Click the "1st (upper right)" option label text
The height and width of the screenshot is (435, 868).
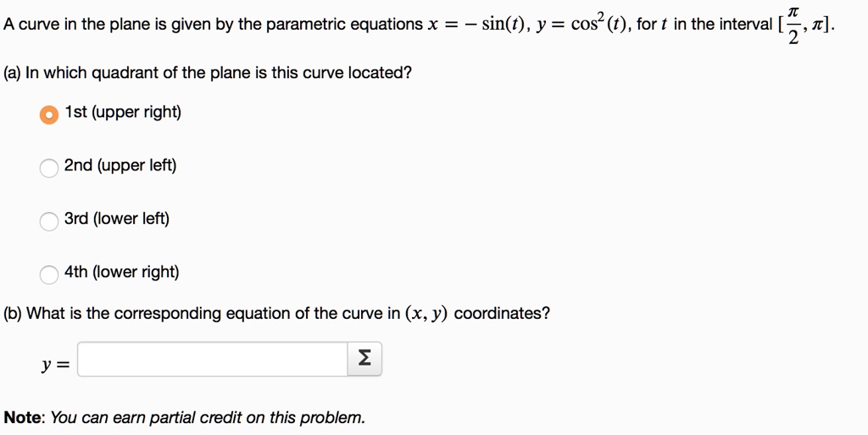point(123,112)
